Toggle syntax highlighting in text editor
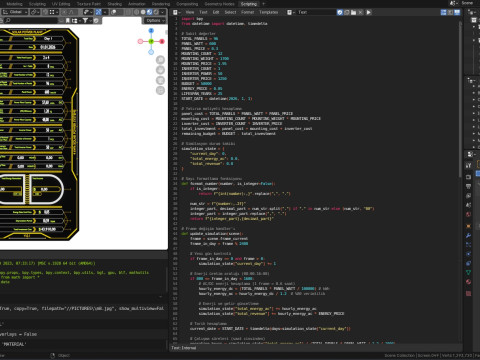Viewport: 480px width, 360px height. 457,12
